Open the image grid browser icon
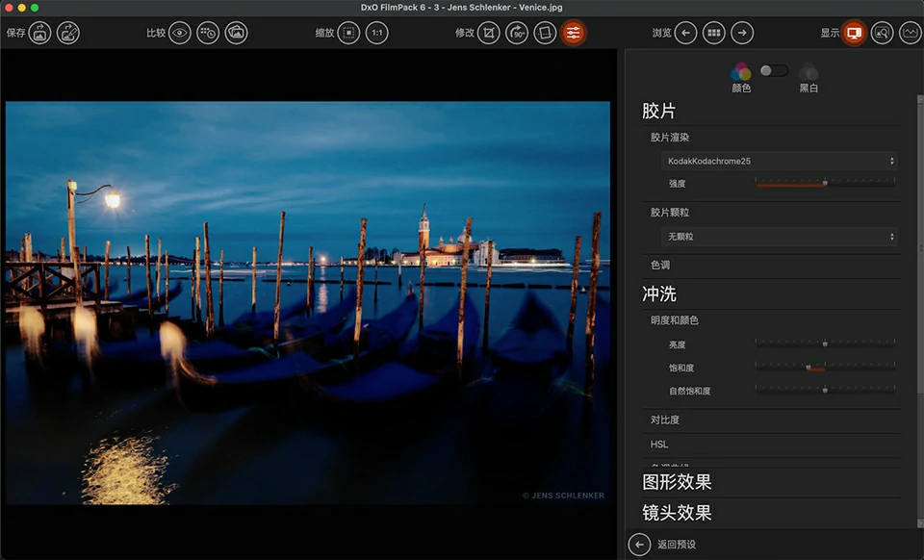The width and height of the screenshot is (924, 560). 713,33
